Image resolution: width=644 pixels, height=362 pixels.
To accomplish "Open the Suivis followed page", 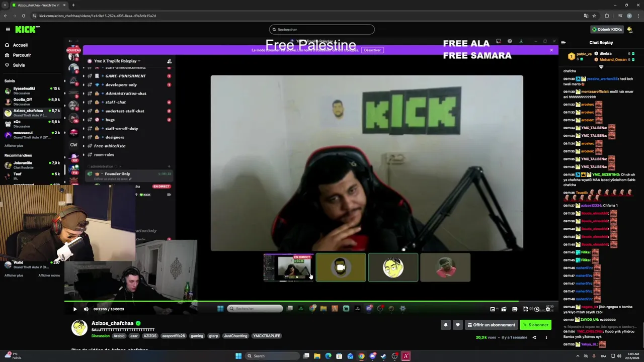I will (19, 65).
